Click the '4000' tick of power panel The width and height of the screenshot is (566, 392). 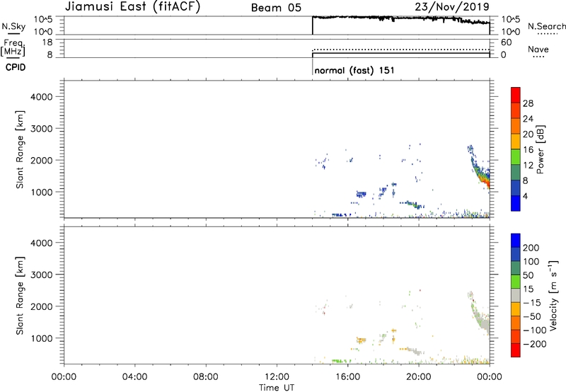coord(41,97)
